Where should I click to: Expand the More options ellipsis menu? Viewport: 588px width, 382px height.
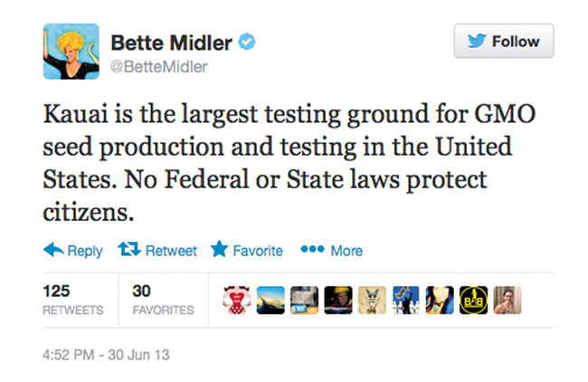(331, 250)
